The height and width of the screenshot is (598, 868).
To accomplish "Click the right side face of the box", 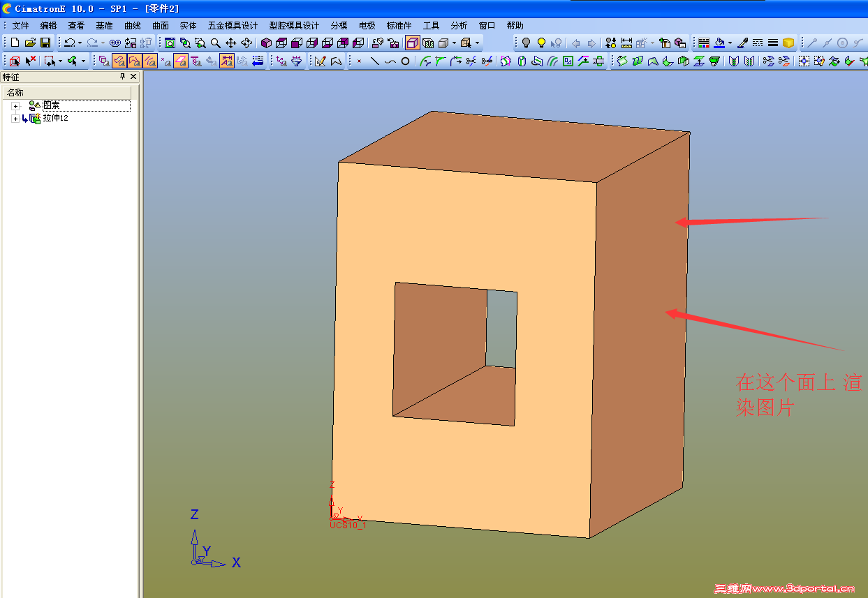I will pyautogui.click(x=639, y=335).
